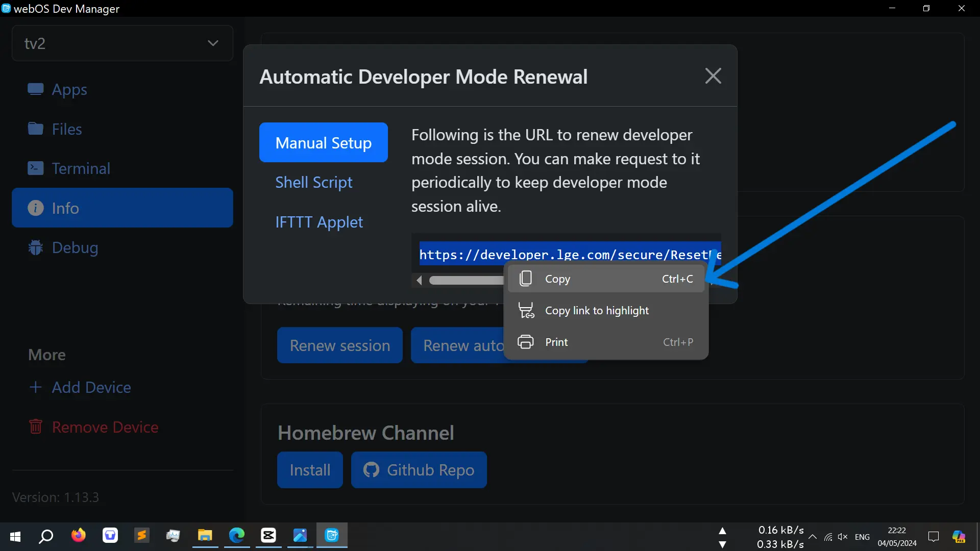The height and width of the screenshot is (551, 980).
Task: Click the muted volume tray icon
Action: point(843,537)
